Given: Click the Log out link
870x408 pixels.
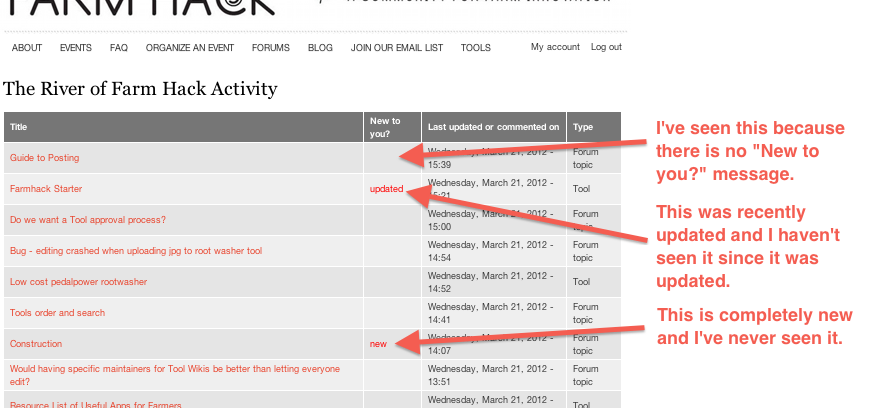Looking at the screenshot, I should pyautogui.click(x=606, y=47).
